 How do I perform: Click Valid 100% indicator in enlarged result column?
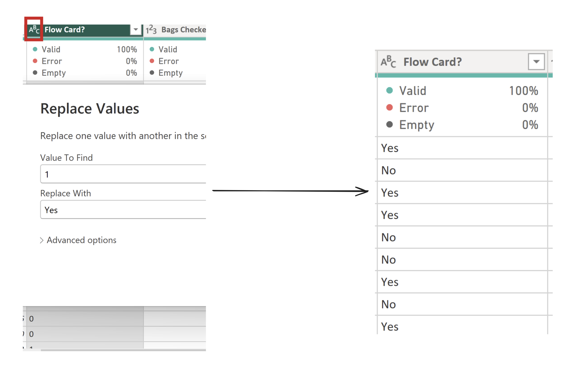click(x=462, y=91)
